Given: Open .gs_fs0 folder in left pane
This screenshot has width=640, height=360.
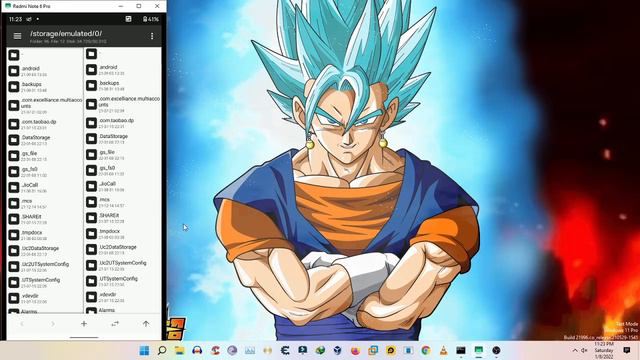Looking at the screenshot, I should 45,171.
